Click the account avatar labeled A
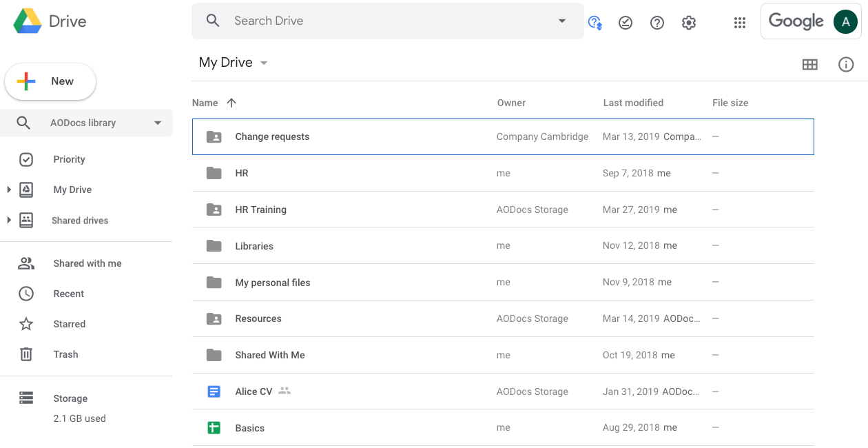Viewport: 868px width, 448px height. click(x=845, y=21)
